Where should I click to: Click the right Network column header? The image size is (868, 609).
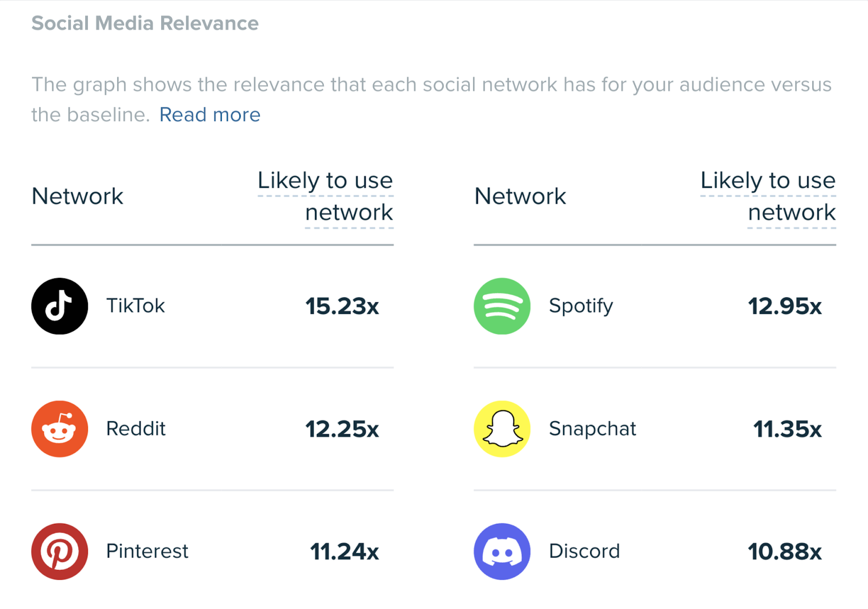coord(520,196)
